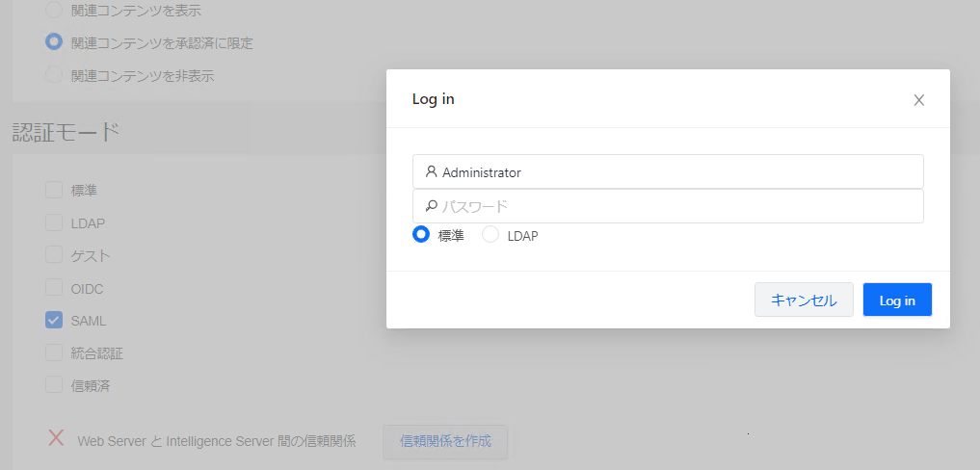
Task: Select 関連コンテンツを非表示 radio option
Action: [54, 76]
